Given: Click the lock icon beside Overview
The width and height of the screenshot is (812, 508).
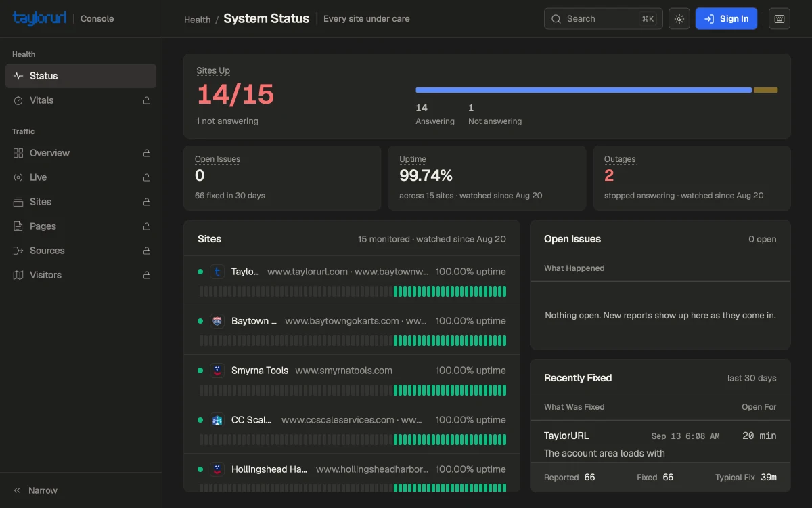Looking at the screenshot, I should (147, 153).
